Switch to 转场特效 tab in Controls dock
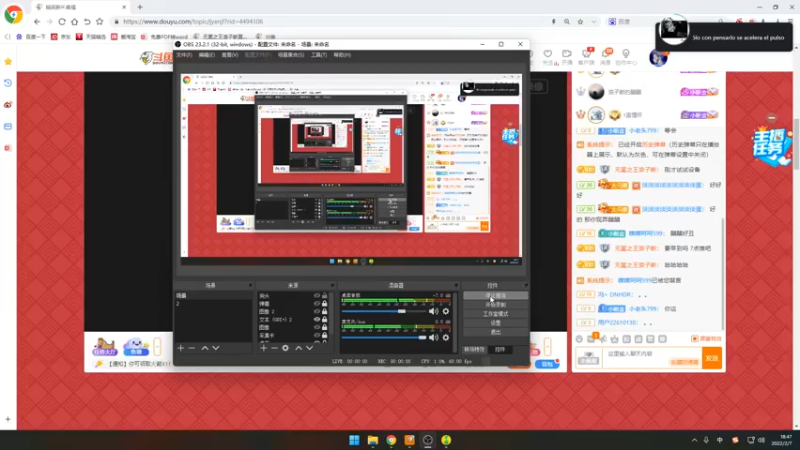Viewport: 800px width, 450px height. click(474, 349)
